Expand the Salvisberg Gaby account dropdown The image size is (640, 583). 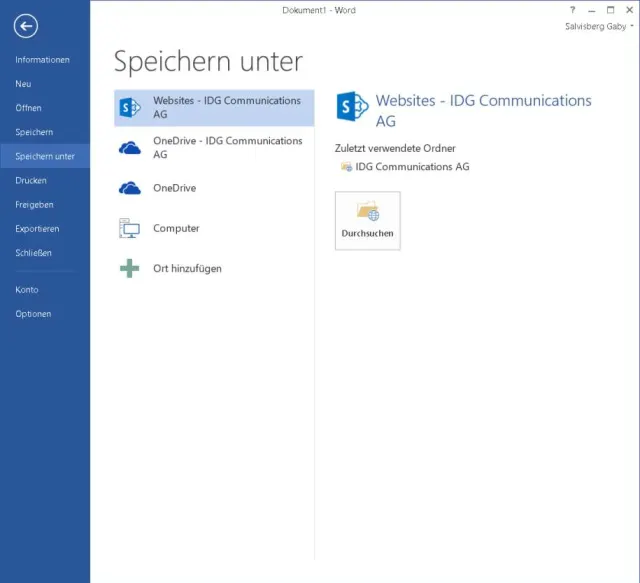(x=599, y=27)
